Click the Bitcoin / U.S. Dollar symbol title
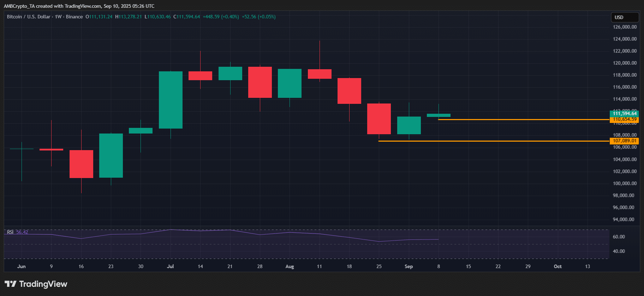644x296 pixels. point(29,17)
